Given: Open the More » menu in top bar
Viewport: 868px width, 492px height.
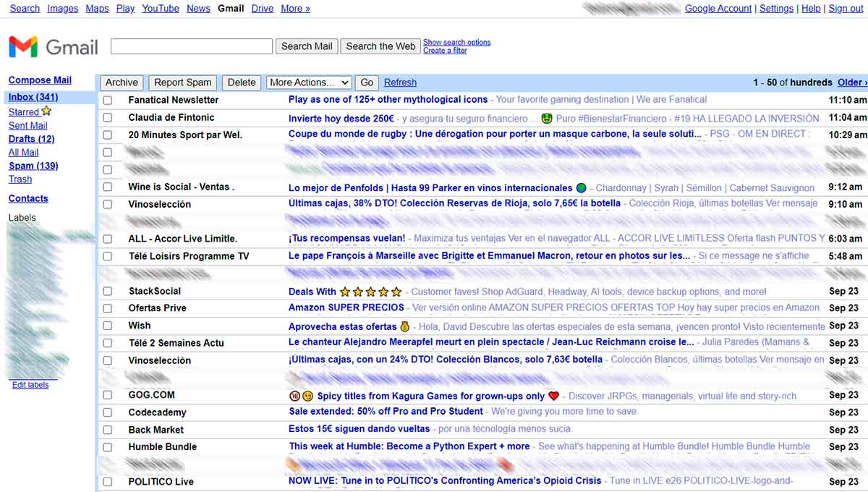Looking at the screenshot, I should 295,9.
